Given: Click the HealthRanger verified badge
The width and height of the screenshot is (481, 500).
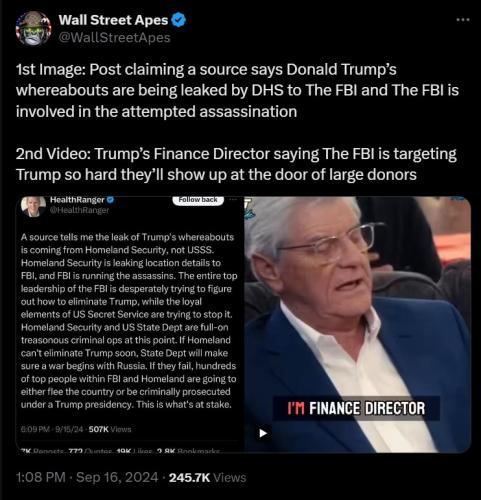Looking at the screenshot, I should [110, 200].
